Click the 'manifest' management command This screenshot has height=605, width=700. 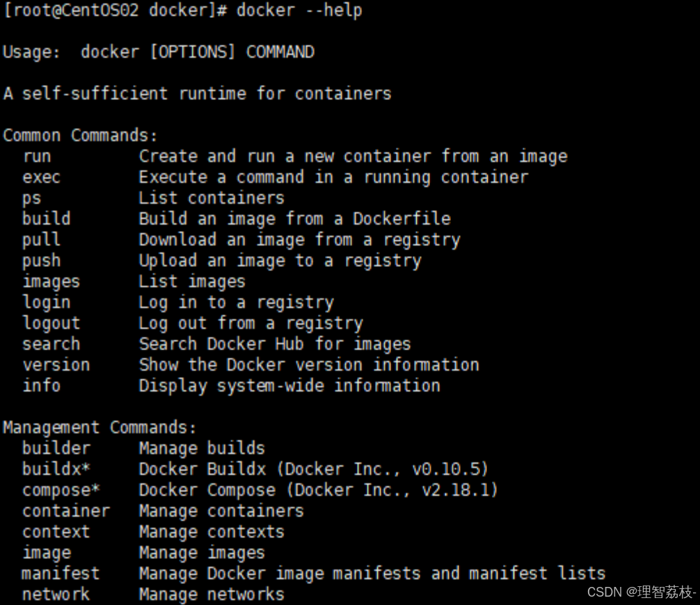(x=61, y=574)
